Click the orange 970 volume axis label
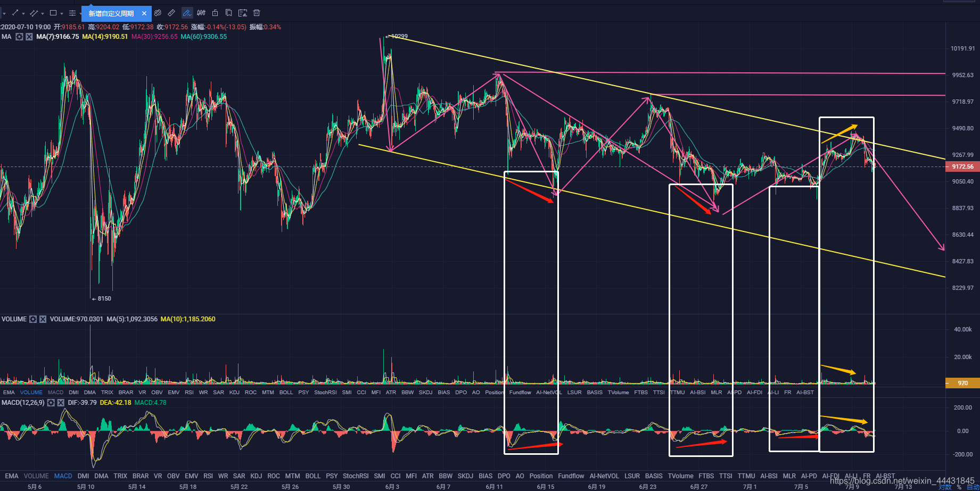 click(x=962, y=383)
